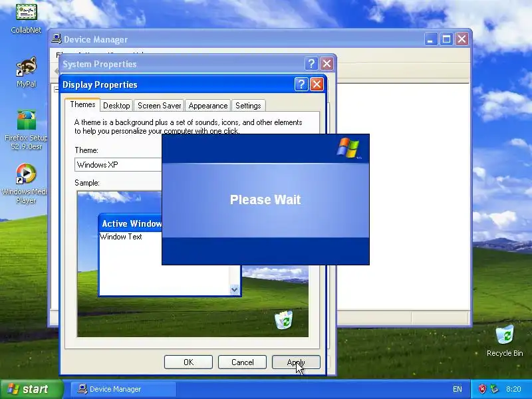This screenshot has width=532, height=399.
Task: Click the sample preview scrollbar down arrow
Action: click(x=235, y=289)
